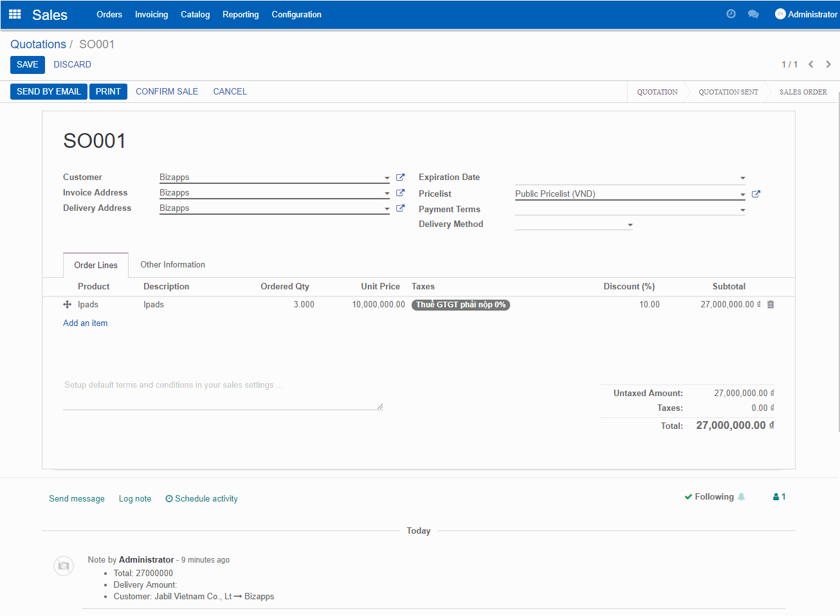Click Schedule activity link
Screen dimensions: 840x616
[x=201, y=499]
